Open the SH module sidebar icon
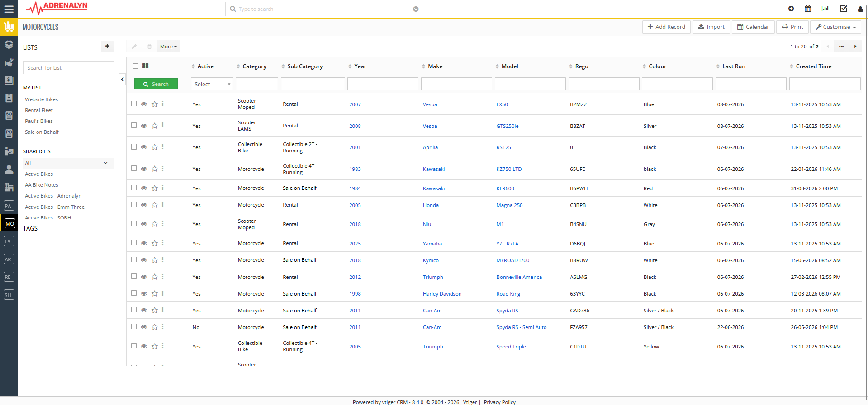 (x=9, y=295)
